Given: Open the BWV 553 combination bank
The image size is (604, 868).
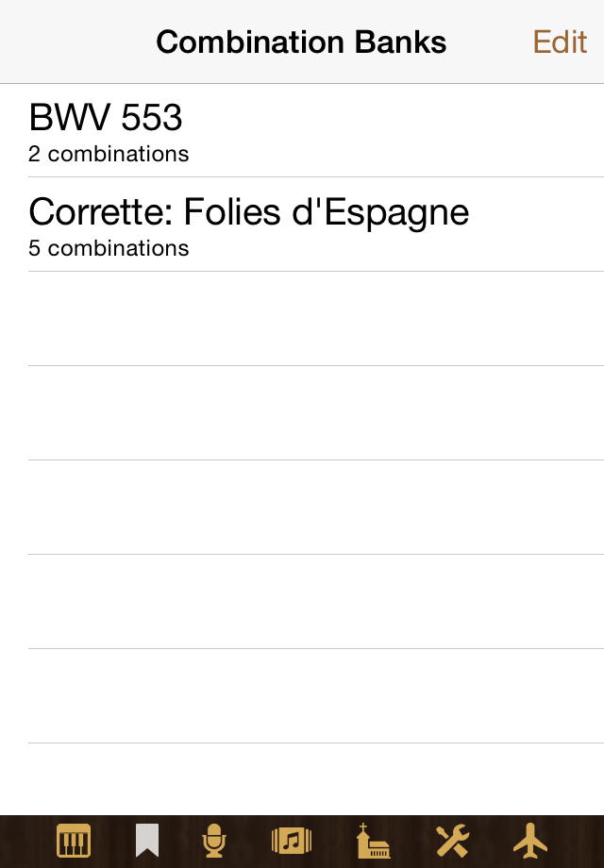Looking at the screenshot, I should pyautogui.click(x=106, y=119).
